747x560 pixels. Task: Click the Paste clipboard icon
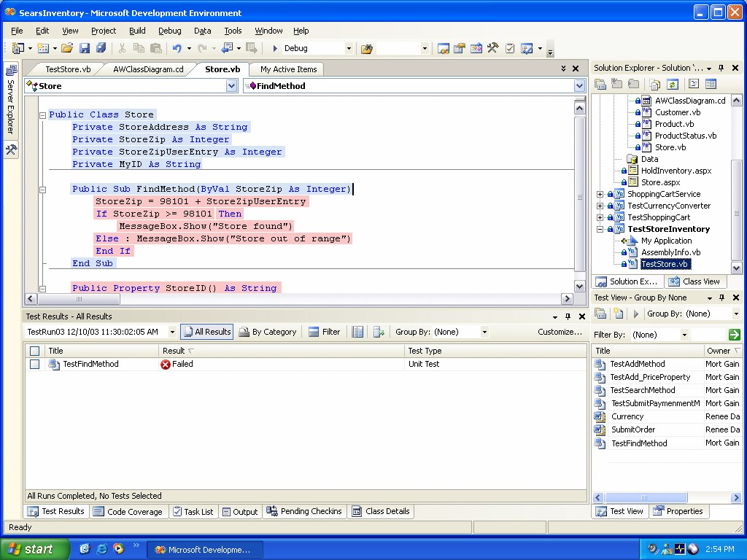click(x=156, y=48)
